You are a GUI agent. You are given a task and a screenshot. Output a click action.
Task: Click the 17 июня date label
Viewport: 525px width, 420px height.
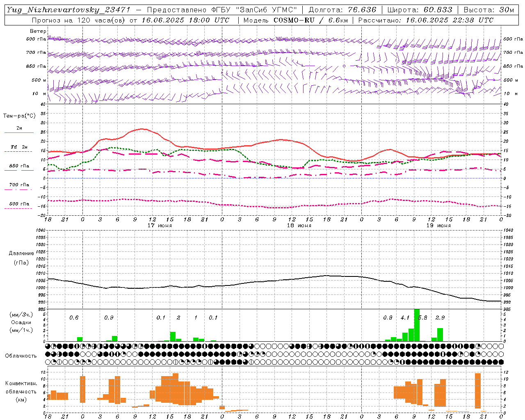coord(159,226)
